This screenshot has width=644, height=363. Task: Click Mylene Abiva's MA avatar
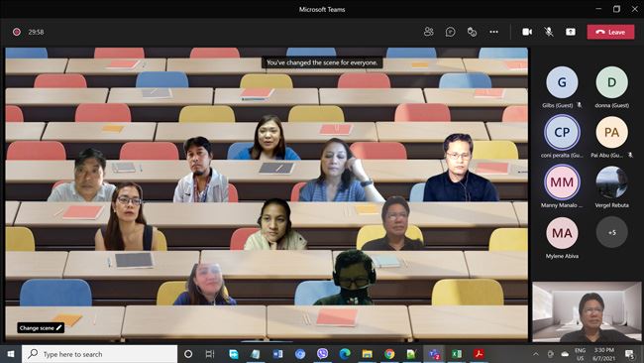point(562,233)
